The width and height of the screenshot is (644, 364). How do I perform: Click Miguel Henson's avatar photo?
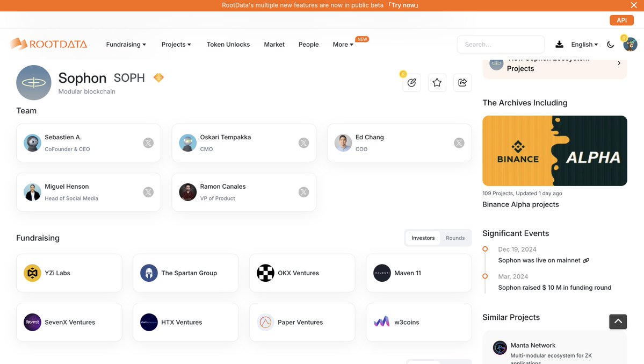click(32, 192)
